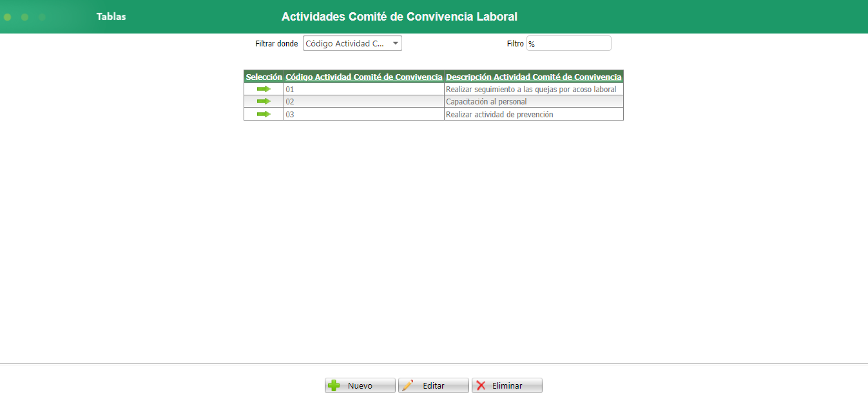Click the Realizar actividad de prevención cell

click(x=534, y=114)
